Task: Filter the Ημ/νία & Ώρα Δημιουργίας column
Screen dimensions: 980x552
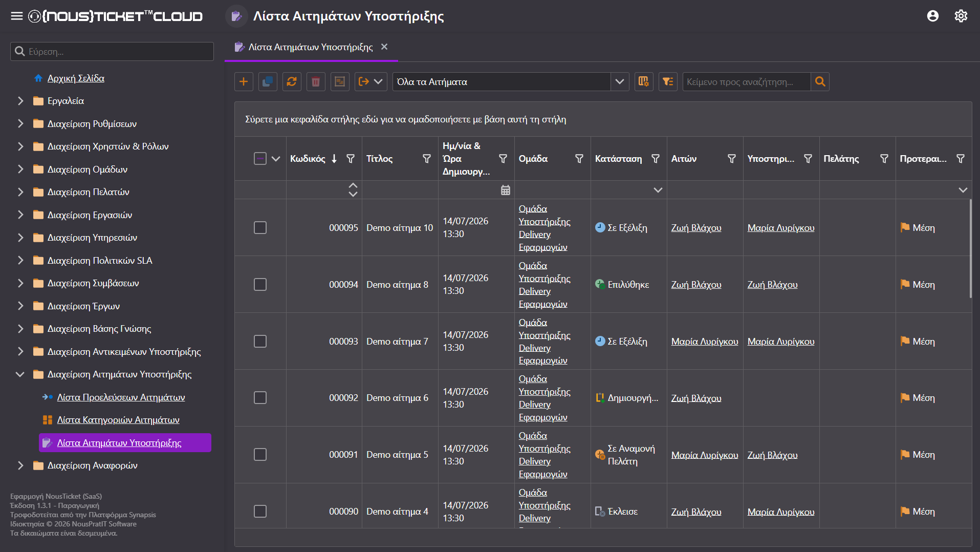Action: pyautogui.click(x=503, y=159)
